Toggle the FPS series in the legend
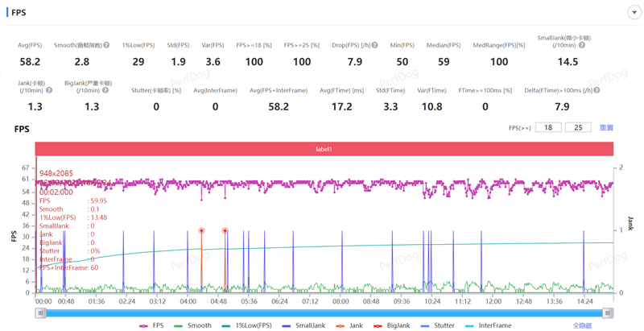The image size is (644, 331). point(151,325)
